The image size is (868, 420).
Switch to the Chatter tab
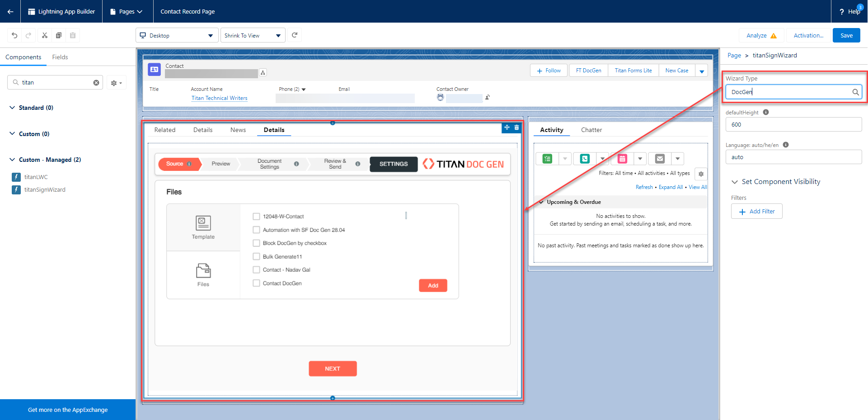point(591,130)
